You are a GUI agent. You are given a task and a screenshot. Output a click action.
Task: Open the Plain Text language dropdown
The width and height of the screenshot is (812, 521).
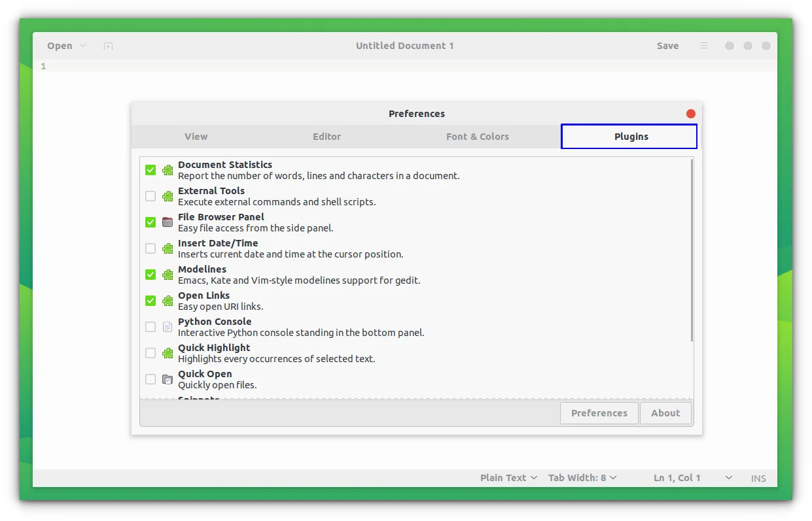coord(508,478)
